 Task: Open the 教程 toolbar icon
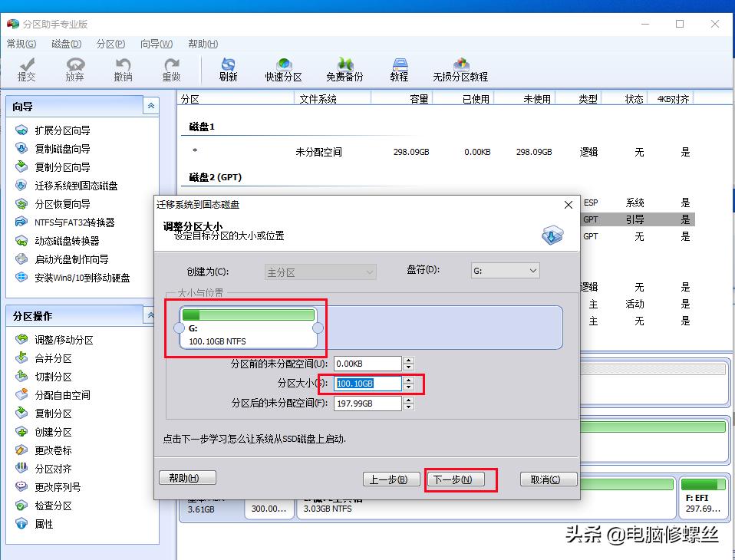pyautogui.click(x=400, y=69)
